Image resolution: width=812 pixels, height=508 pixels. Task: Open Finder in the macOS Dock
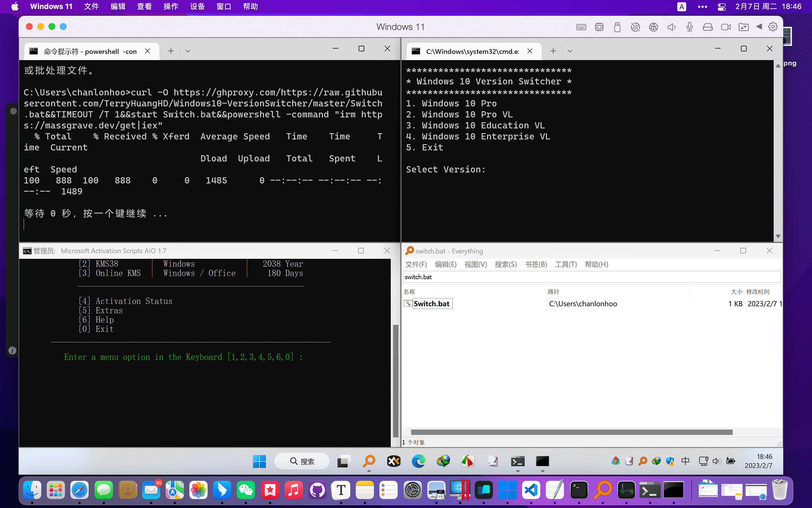pyautogui.click(x=32, y=490)
